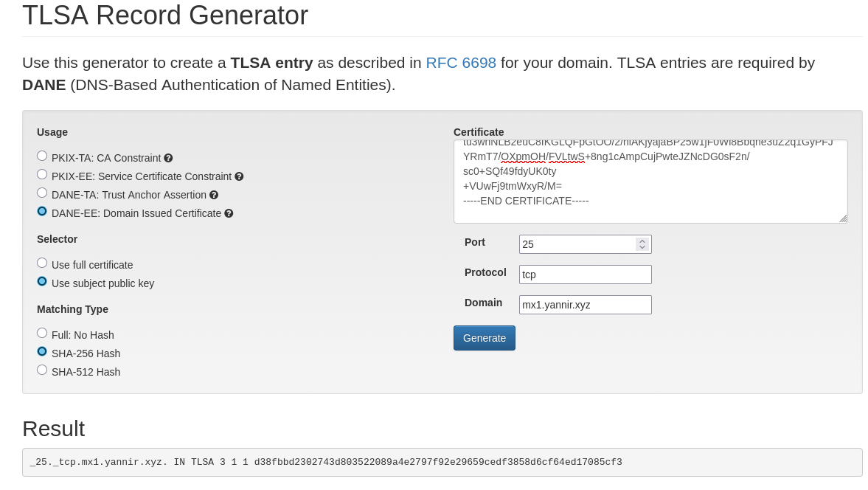This screenshot has width=868, height=490.
Task: Select PKIX-TA: CA Constraint usage
Action: click(x=42, y=156)
